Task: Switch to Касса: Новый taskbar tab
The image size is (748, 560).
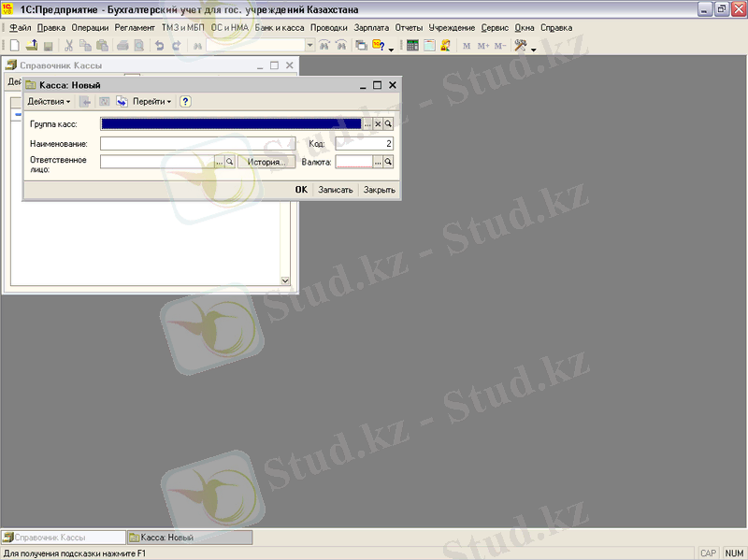Action: 190,538
